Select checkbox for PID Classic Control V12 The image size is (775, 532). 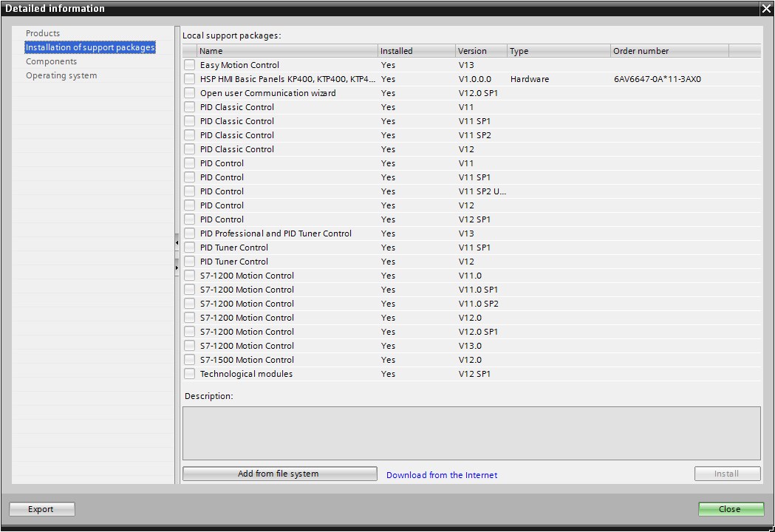point(189,149)
